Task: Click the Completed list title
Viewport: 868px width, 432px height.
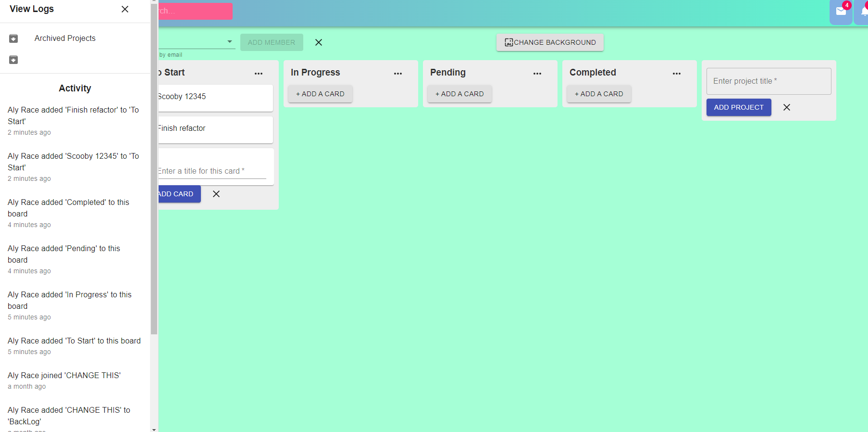Action: pos(593,72)
